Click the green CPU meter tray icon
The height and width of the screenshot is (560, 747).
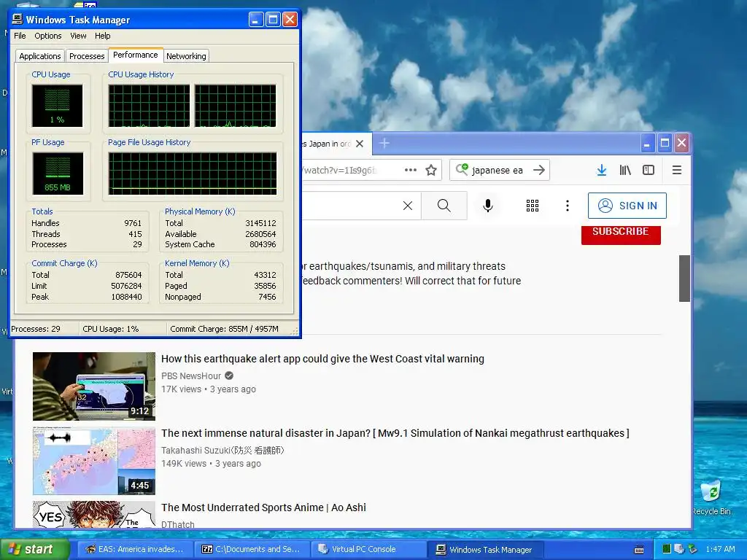[667, 550]
